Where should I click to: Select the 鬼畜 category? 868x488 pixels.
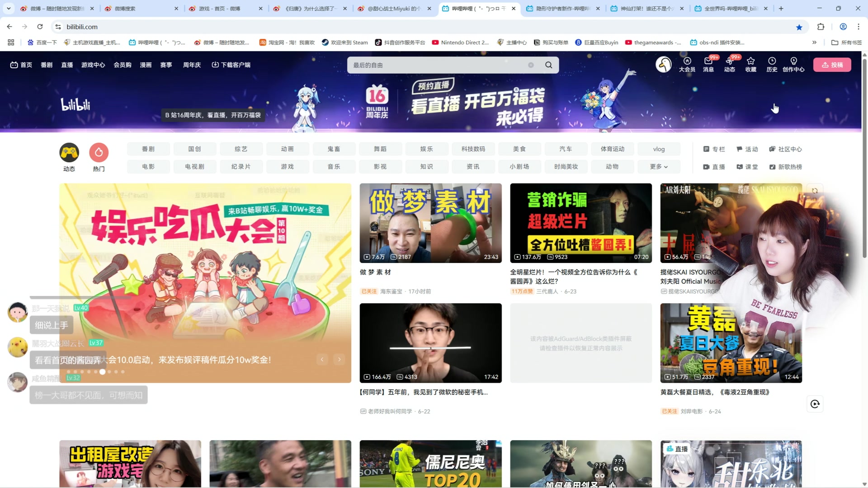coord(334,149)
